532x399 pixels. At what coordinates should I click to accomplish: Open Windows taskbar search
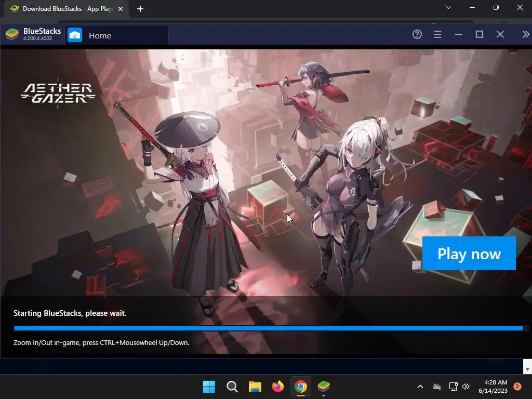click(x=232, y=387)
